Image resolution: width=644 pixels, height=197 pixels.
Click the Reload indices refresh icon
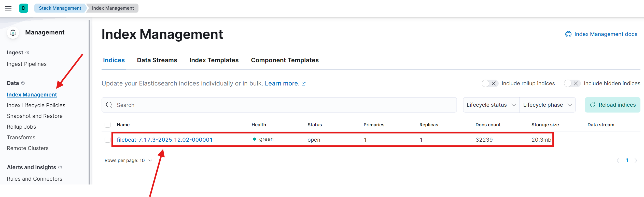[593, 105]
